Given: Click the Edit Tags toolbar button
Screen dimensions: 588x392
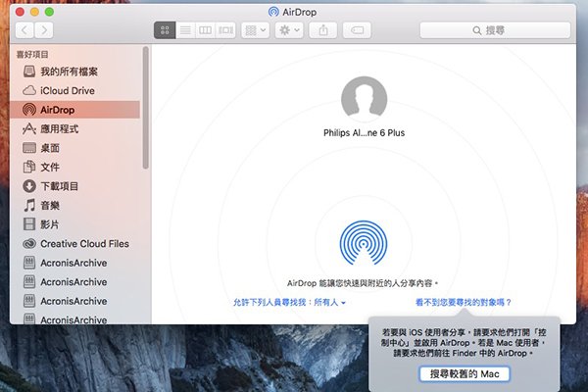Looking at the screenshot, I should tap(357, 30).
